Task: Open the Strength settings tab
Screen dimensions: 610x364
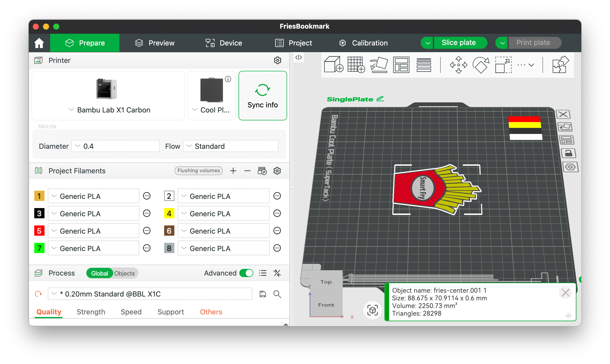Action: (x=91, y=312)
